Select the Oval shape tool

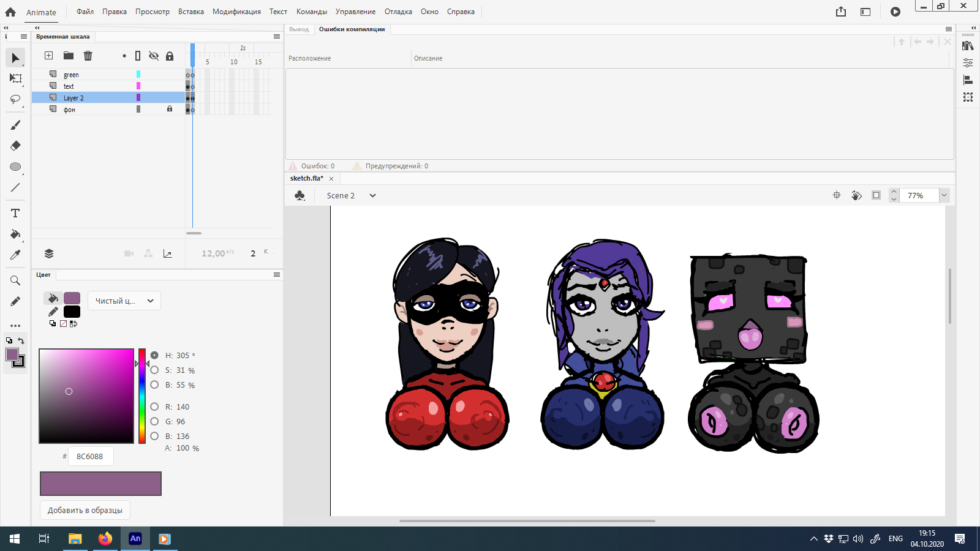15,167
